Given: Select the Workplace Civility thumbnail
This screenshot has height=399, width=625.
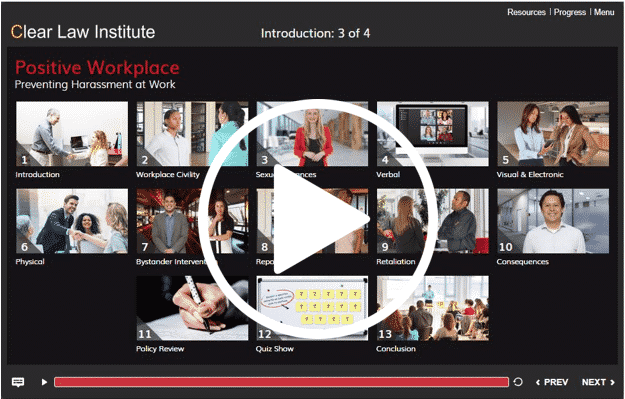Looking at the screenshot, I should click(x=192, y=134).
